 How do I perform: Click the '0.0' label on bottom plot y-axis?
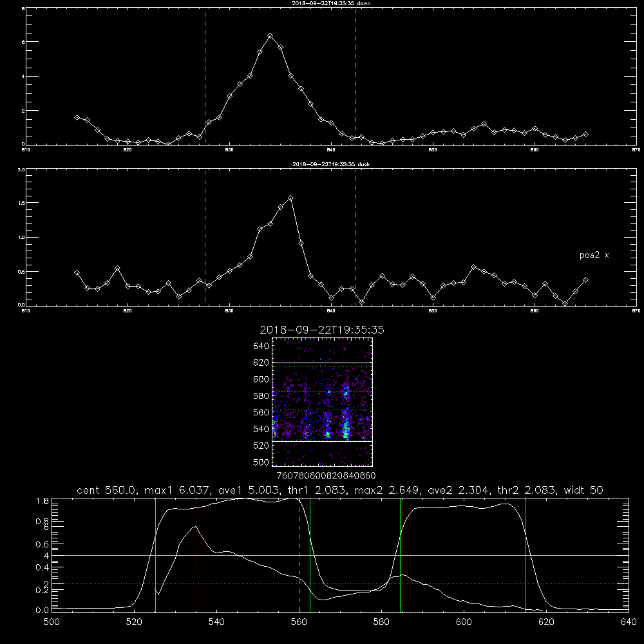coord(42,610)
